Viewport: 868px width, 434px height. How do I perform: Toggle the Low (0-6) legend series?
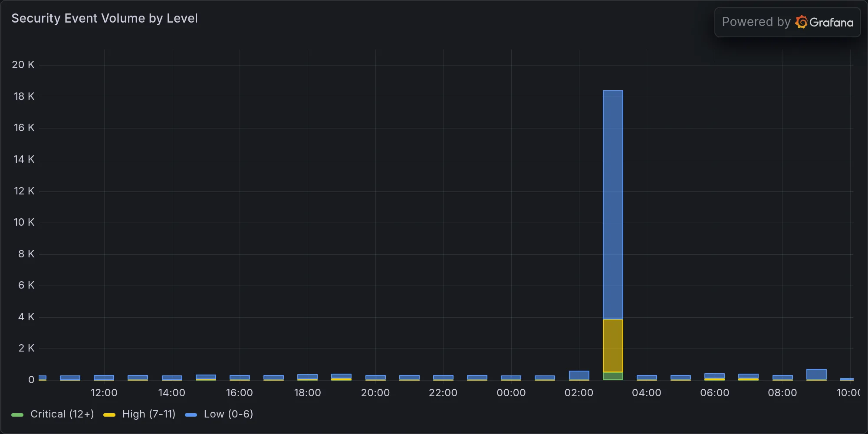[228, 414]
